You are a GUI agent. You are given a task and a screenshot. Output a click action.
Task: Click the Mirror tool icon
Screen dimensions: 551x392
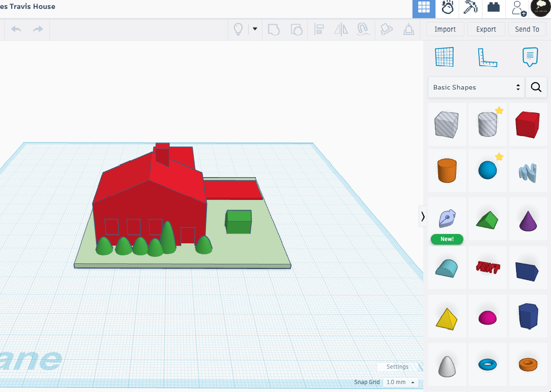341,29
